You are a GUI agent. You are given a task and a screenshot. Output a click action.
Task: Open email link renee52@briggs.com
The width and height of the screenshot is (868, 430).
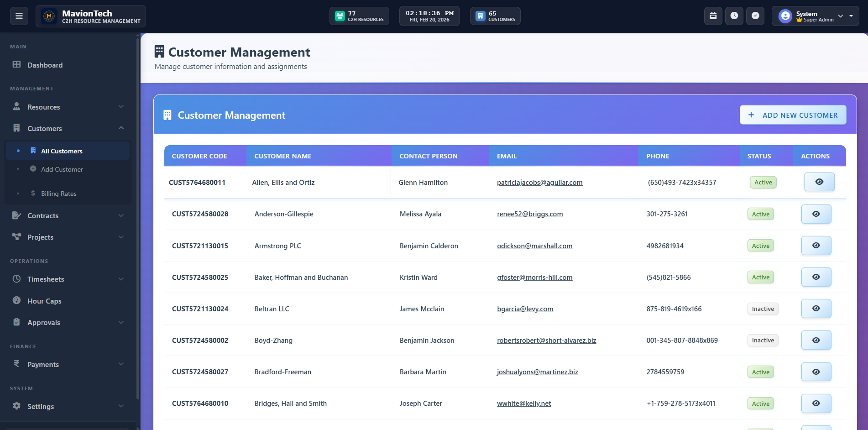click(530, 214)
